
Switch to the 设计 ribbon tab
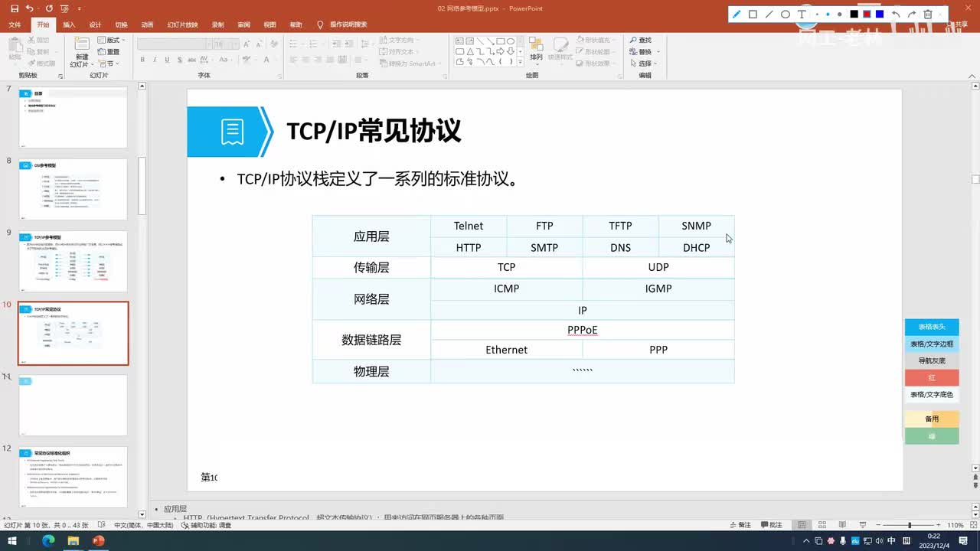tap(95, 24)
